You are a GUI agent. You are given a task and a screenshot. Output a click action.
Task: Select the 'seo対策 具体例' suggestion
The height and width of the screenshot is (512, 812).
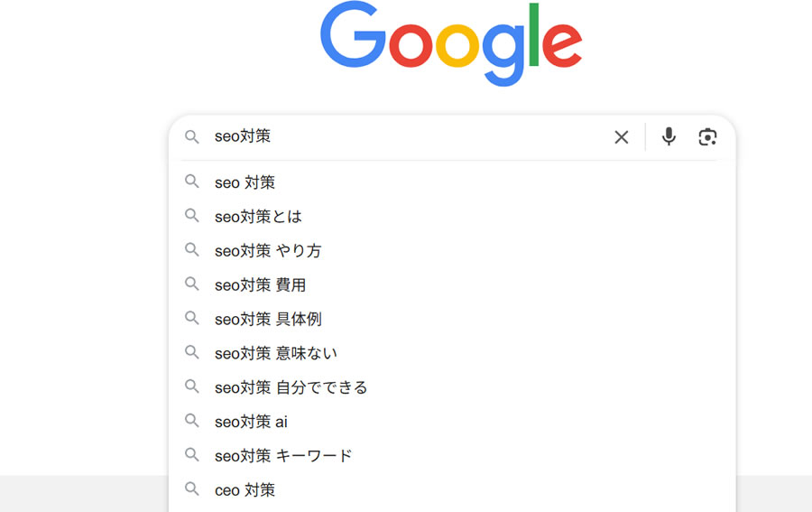(x=452, y=320)
